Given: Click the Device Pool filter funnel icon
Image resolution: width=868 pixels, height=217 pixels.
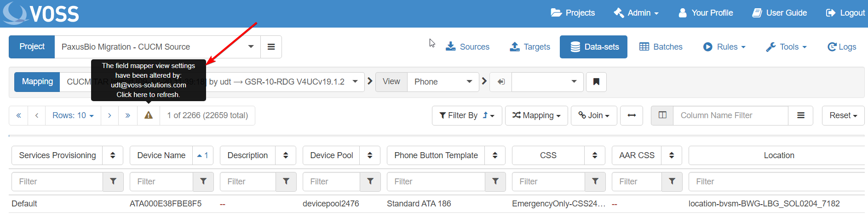Looking at the screenshot, I should click(x=370, y=182).
